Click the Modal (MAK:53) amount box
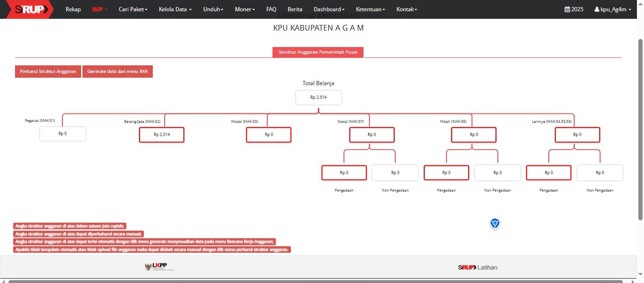 pos(268,135)
